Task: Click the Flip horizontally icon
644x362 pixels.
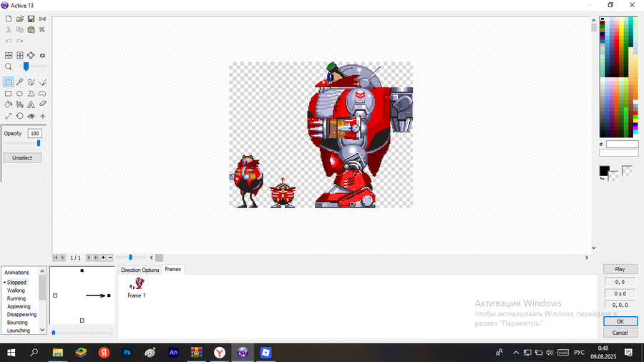Action: click(x=8, y=55)
